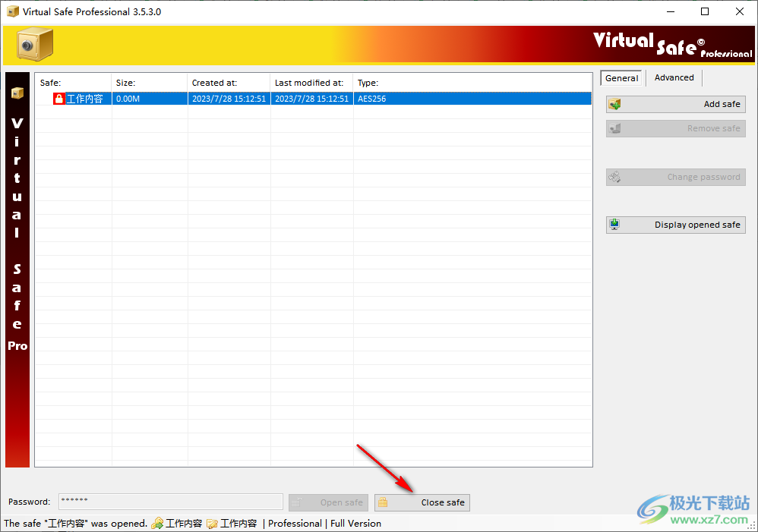Click the padlock icon on Close safe
Viewport: 758px width, 532px height.
point(383,502)
